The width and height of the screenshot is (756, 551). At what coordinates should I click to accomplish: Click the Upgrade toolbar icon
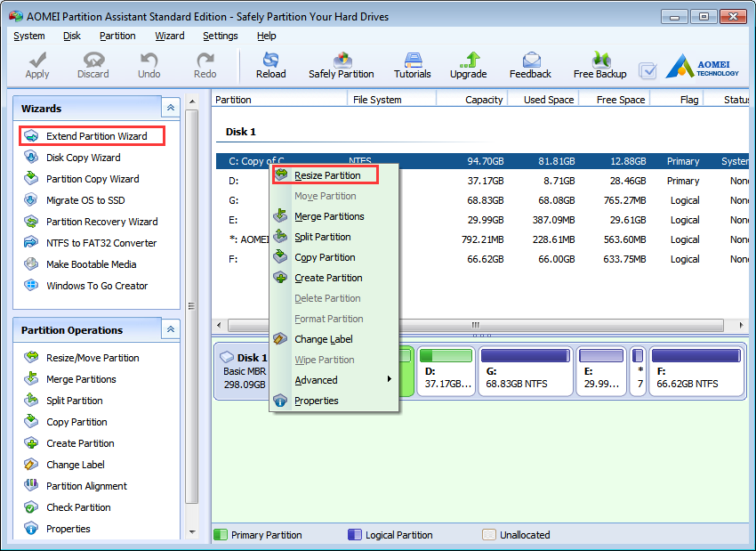[468, 65]
